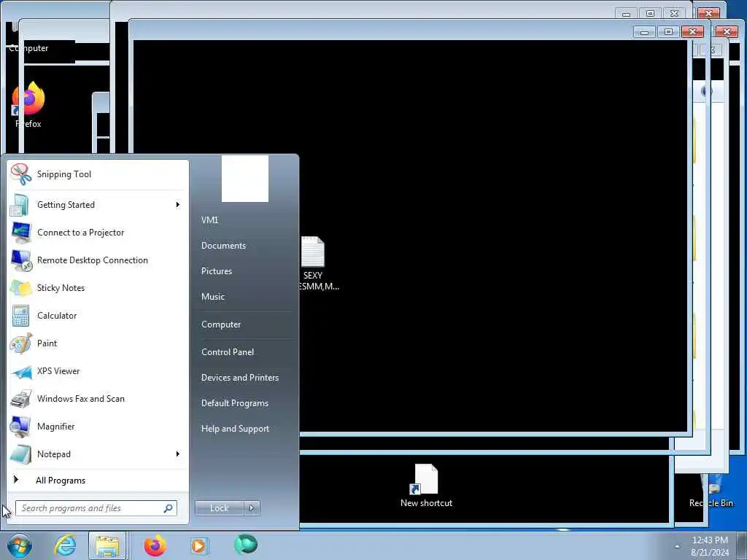Minimize the front black window

point(645,32)
